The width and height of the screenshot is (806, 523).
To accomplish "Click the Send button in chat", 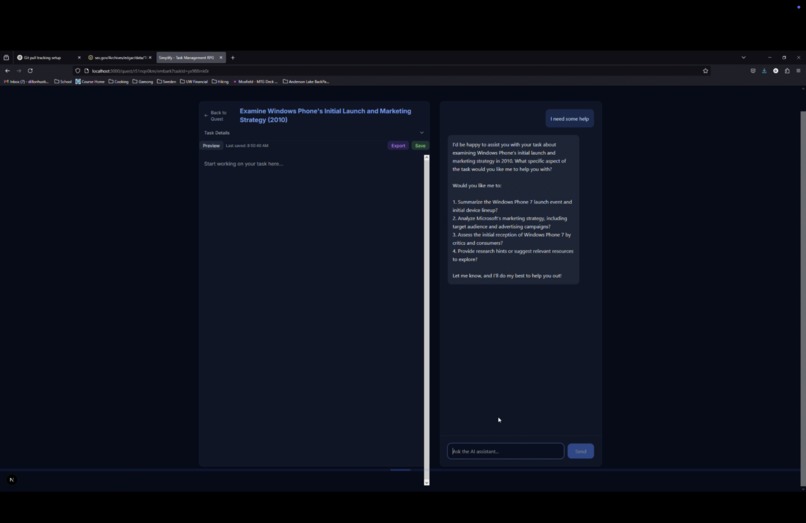I will (x=581, y=451).
